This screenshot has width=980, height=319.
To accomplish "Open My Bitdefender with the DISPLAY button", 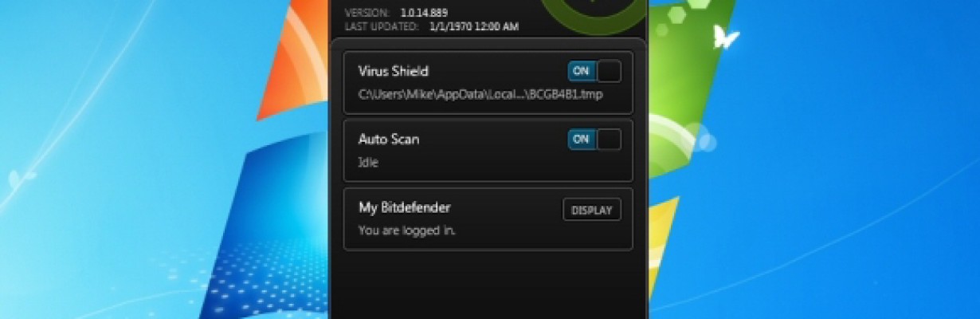I will click(x=592, y=210).
